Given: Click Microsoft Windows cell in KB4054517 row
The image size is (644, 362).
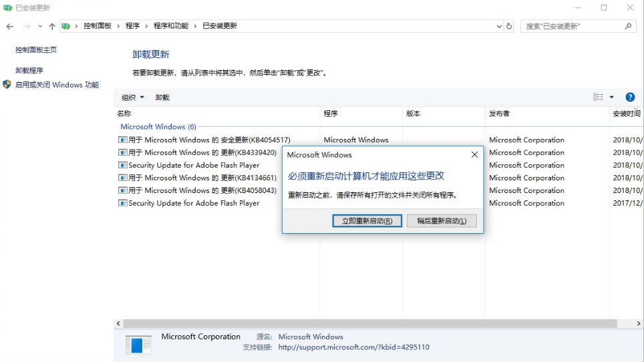Looking at the screenshot, I should 356,140.
